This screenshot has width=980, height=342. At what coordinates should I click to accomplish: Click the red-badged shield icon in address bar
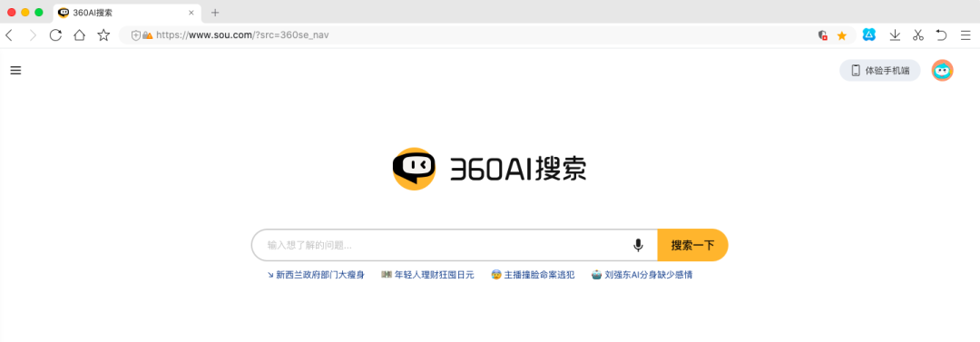823,35
